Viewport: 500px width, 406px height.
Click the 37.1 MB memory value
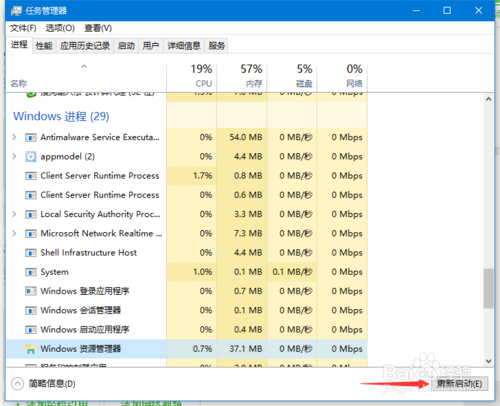[246, 349]
